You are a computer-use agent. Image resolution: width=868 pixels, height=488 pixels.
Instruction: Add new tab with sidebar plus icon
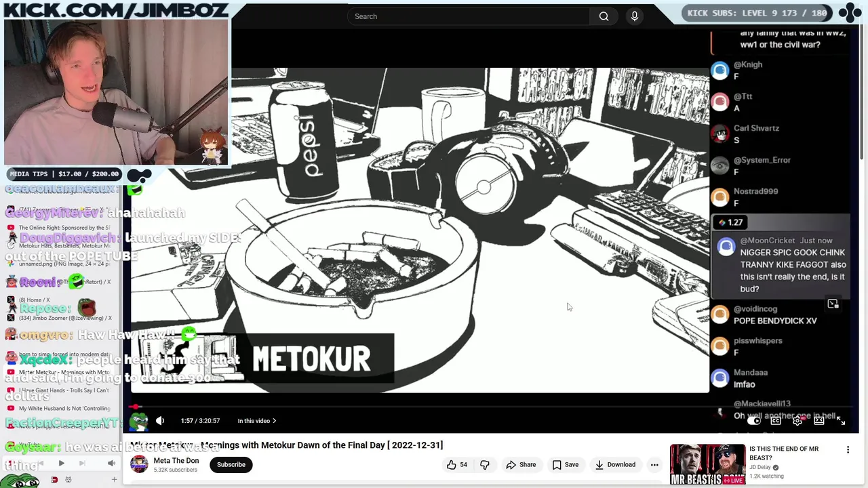click(x=114, y=480)
